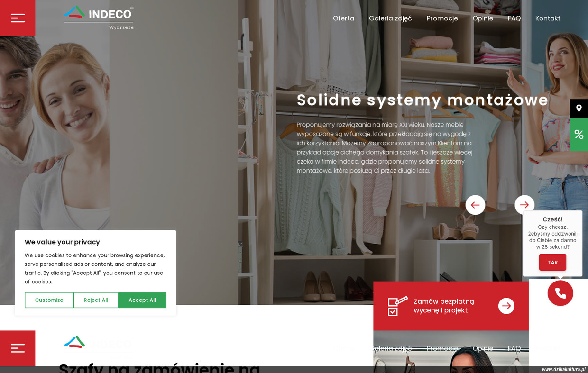Open the Oferta menu item
The width and height of the screenshot is (588, 373).
pos(343,18)
